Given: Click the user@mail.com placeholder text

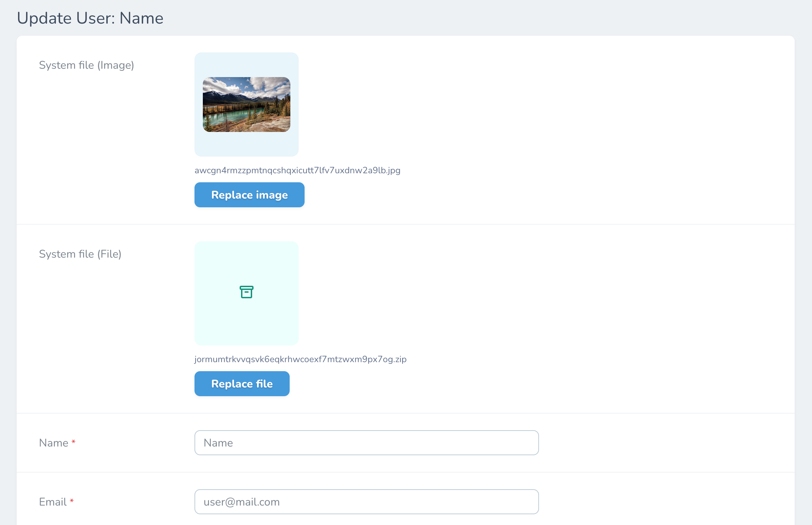Looking at the screenshot, I should point(242,501).
